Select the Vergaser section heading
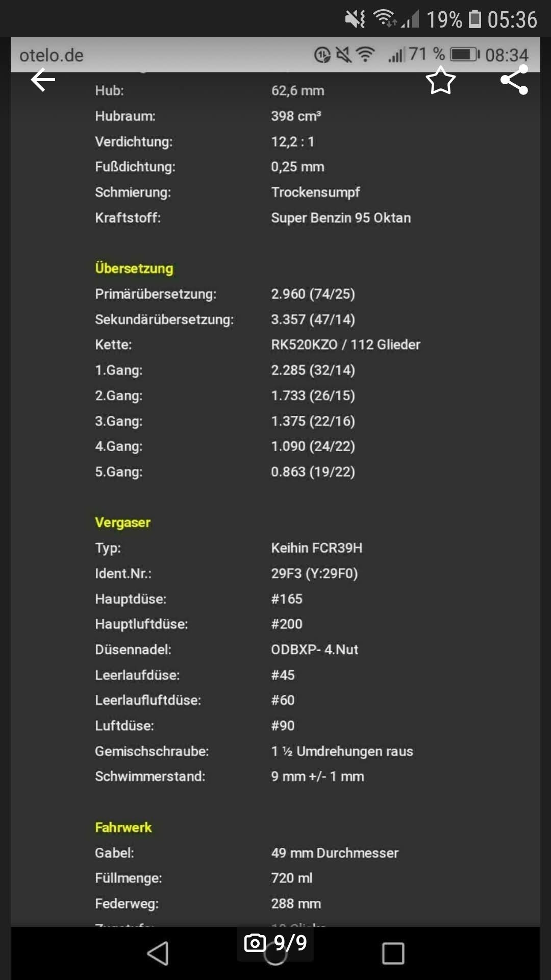The height and width of the screenshot is (980, 551). [123, 523]
